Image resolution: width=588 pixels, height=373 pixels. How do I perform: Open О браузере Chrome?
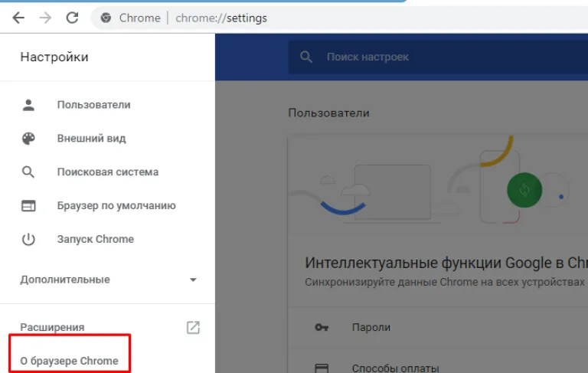pyautogui.click(x=70, y=361)
